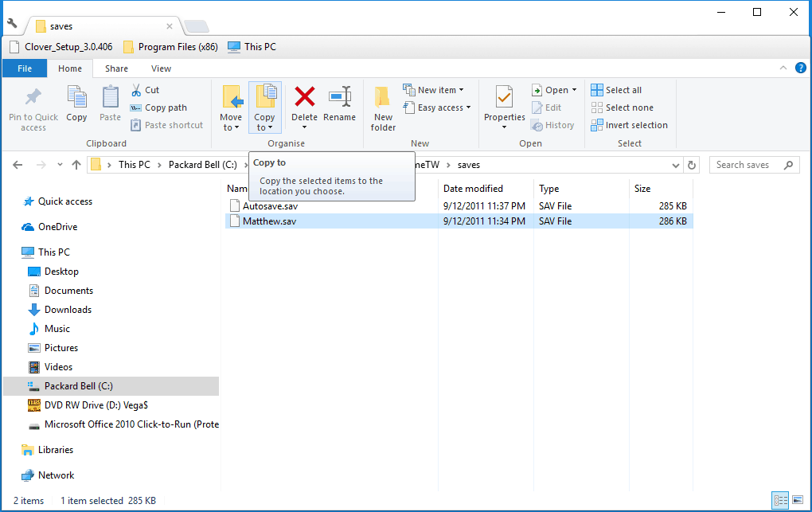The width and height of the screenshot is (812, 512).
Task: Open the New item dropdown
Action: coord(433,90)
